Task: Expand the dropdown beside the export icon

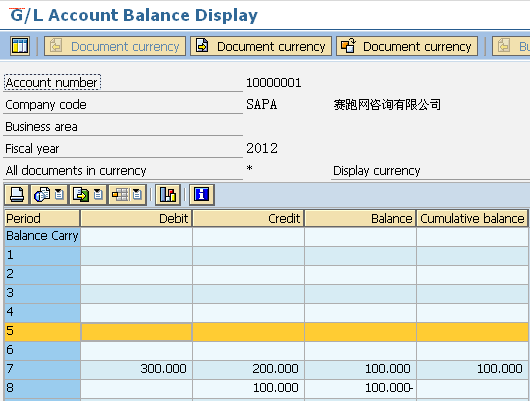Action: click(98, 194)
